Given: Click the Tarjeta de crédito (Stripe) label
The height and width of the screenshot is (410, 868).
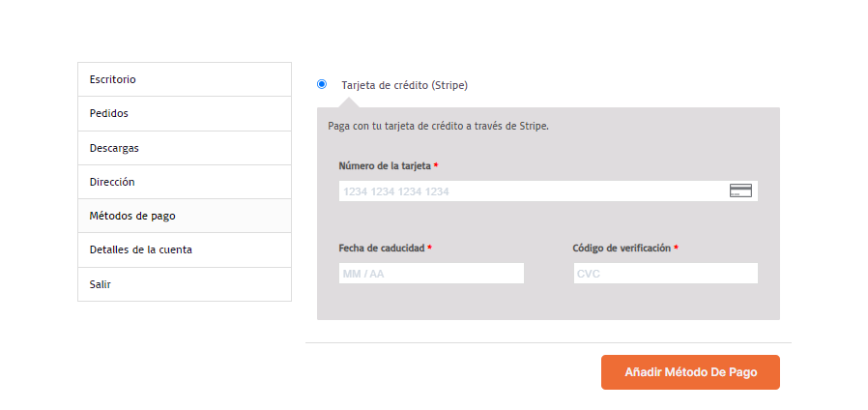Looking at the screenshot, I should pos(405,85).
